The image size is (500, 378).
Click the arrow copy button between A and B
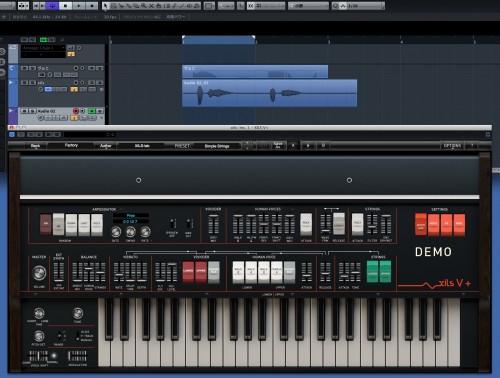(308, 145)
